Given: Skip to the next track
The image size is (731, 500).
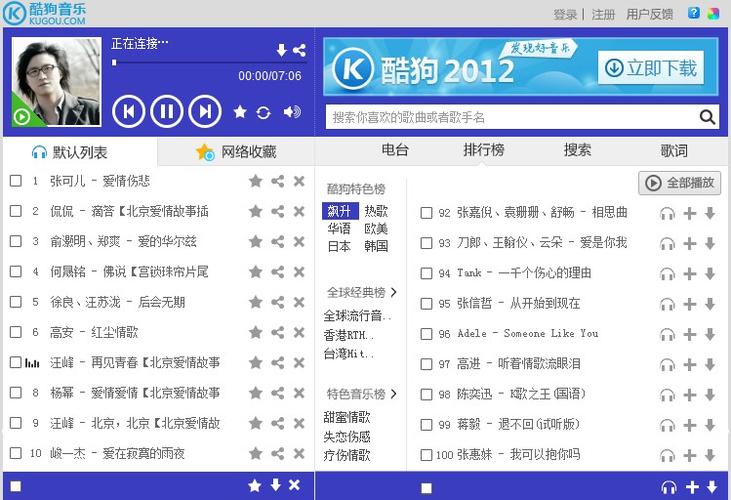Looking at the screenshot, I should pos(205,111).
